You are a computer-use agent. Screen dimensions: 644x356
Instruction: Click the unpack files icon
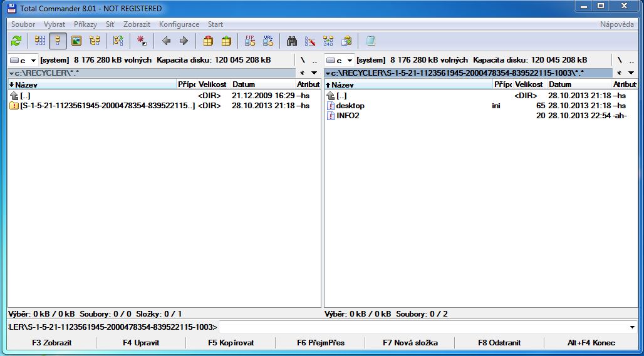[226, 41]
